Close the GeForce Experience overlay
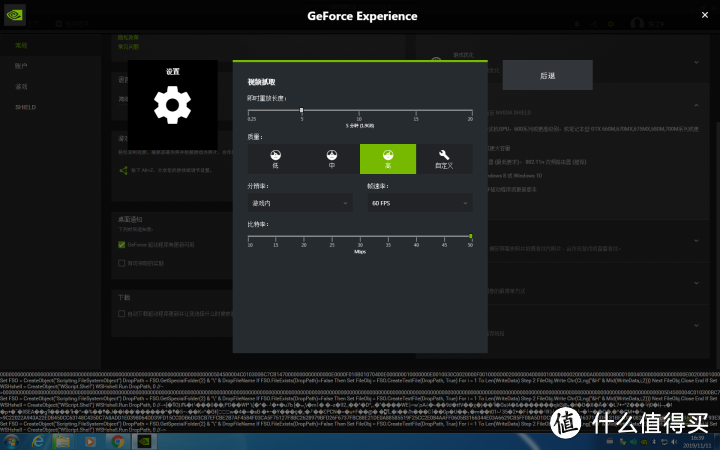The width and height of the screenshot is (720, 450). 705,15
